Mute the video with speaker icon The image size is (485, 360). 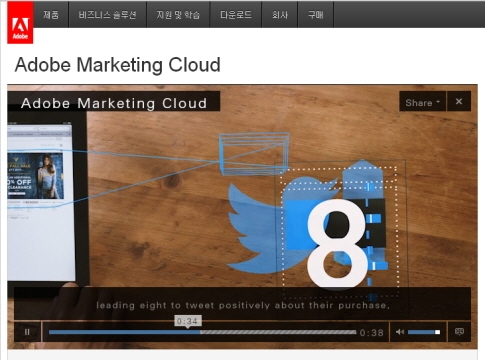point(399,332)
